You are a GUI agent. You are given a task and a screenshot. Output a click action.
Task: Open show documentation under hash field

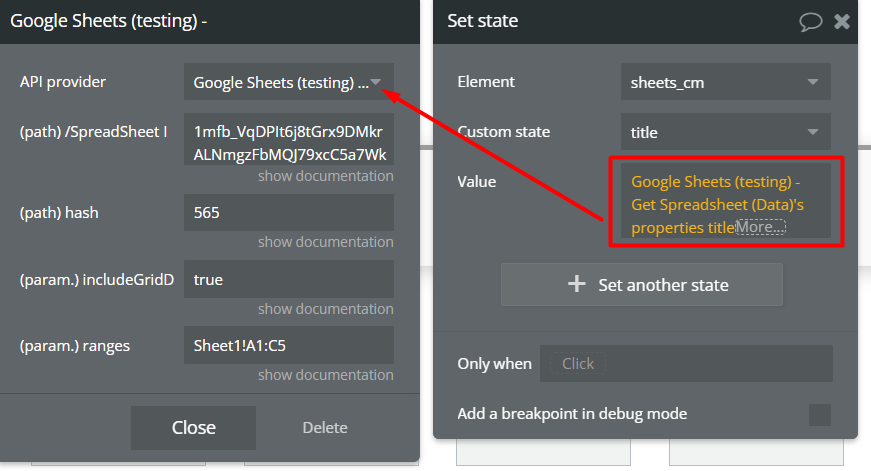pyautogui.click(x=325, y=242)
